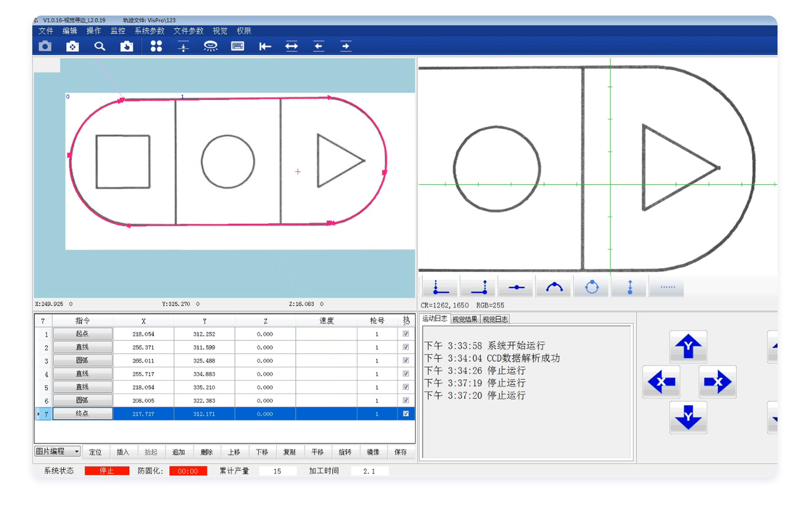Viewport: 812px width, 528px height.
Task: Click the 圆弧 command button in row 3
Action: (82, 360)
